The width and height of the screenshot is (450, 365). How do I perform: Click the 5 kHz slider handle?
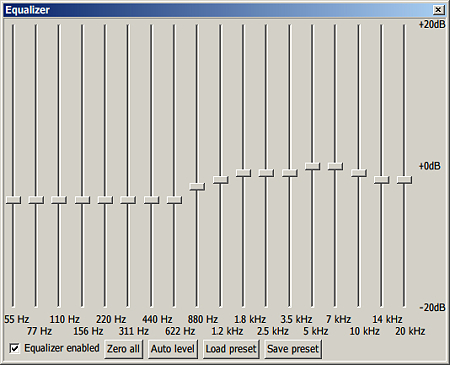tap(312, 166)
